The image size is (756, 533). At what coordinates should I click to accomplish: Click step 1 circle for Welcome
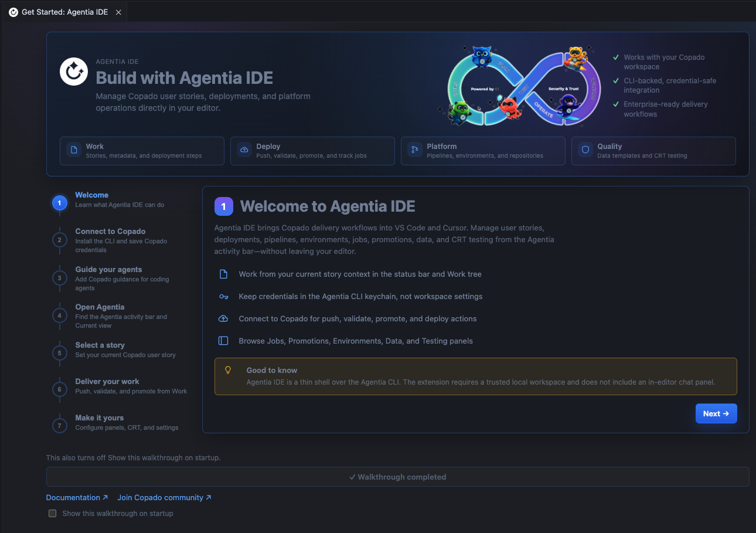coord(59,203)
